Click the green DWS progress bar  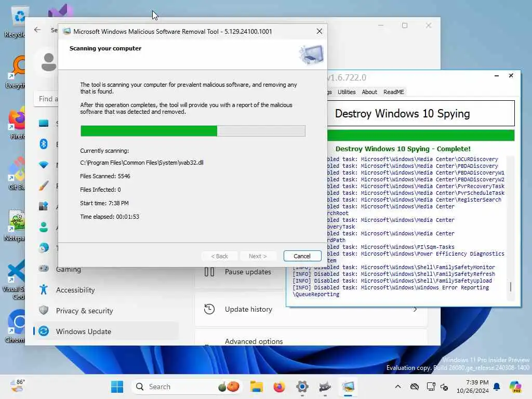[421, 135]
